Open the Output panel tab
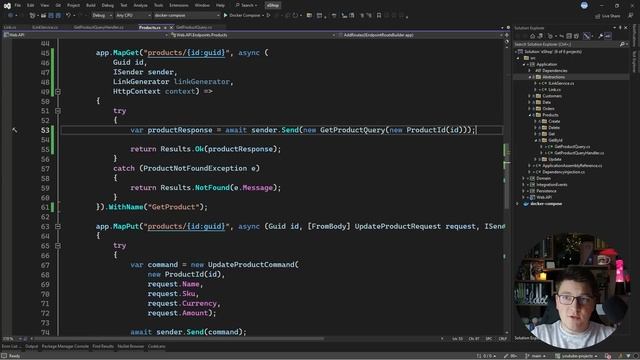640x360 pixels. click(x=31, y=347)
